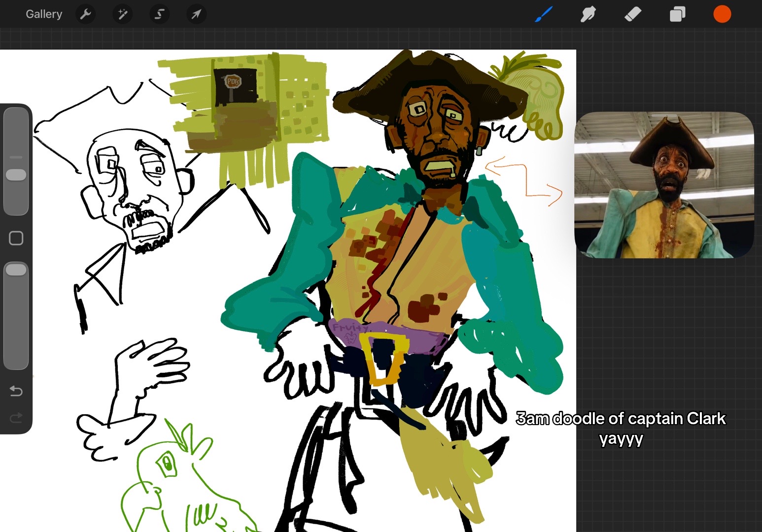Activate the Selection tool
This screenshot has height=532, width=762.
[159, 14]
